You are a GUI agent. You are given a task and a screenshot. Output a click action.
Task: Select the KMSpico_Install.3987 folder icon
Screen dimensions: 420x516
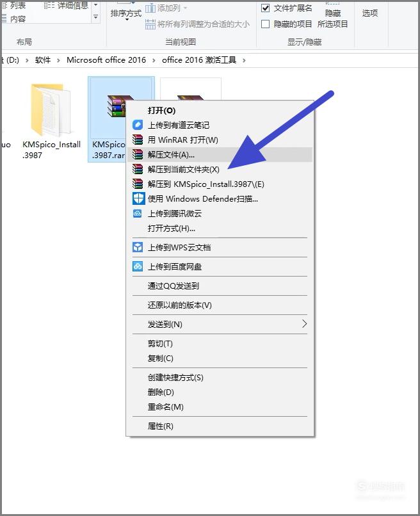click(x=51, y=110)
